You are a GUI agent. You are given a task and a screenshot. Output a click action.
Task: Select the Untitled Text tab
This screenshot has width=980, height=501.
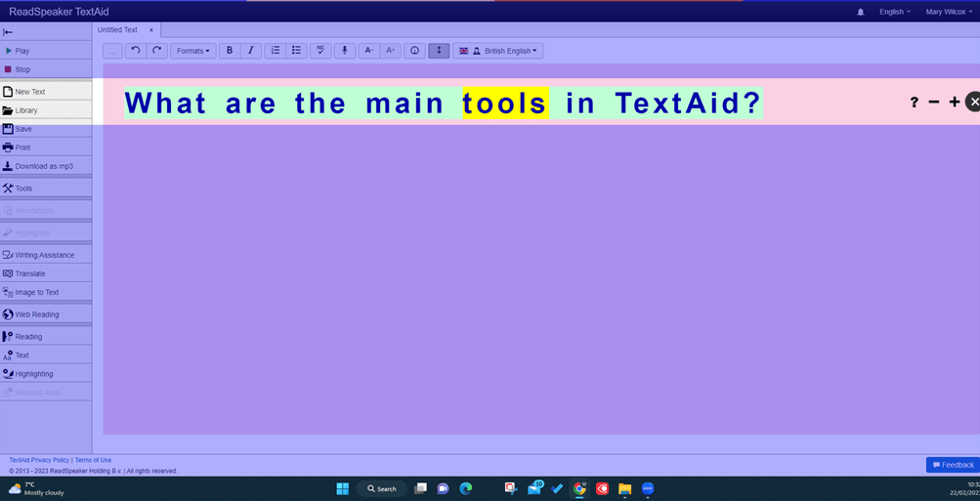pos(117,29)
